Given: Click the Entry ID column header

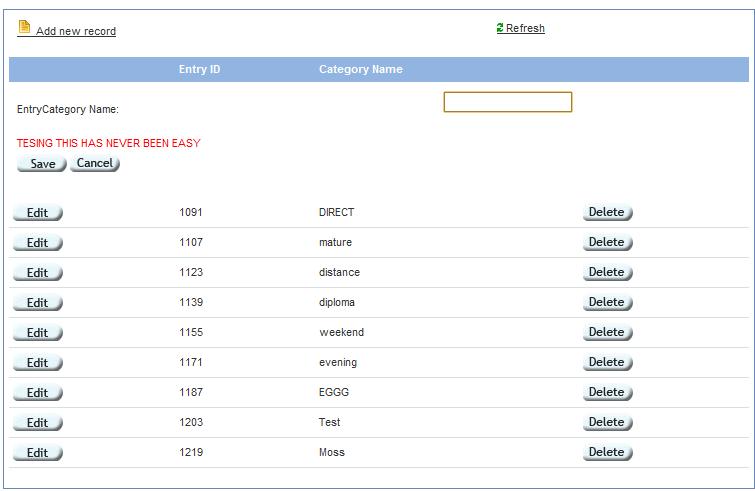Looking at the screenshot, I should (x=199, y=69).
